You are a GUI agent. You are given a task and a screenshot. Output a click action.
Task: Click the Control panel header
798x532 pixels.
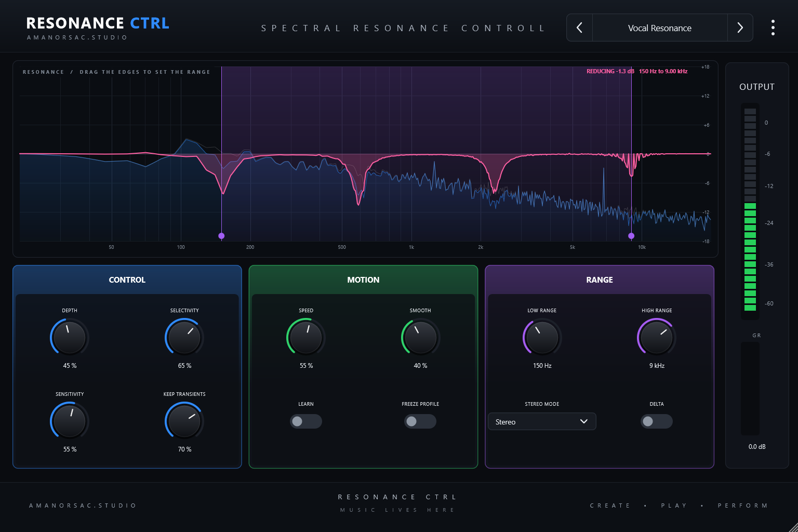[x=127, y=280]
